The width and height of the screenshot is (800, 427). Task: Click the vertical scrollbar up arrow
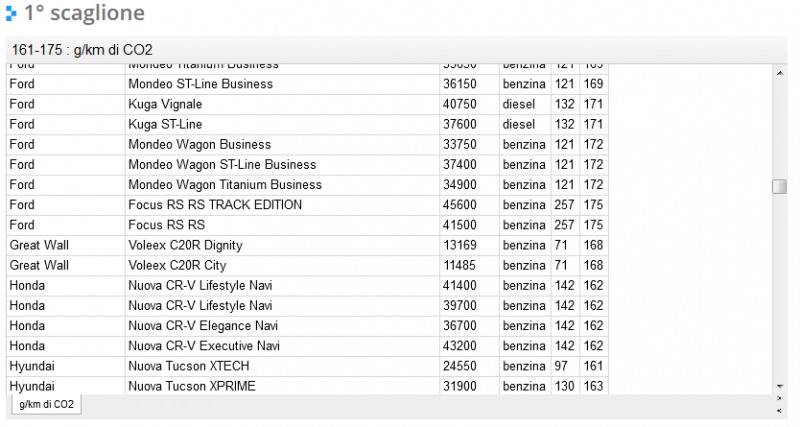[780, 73]
